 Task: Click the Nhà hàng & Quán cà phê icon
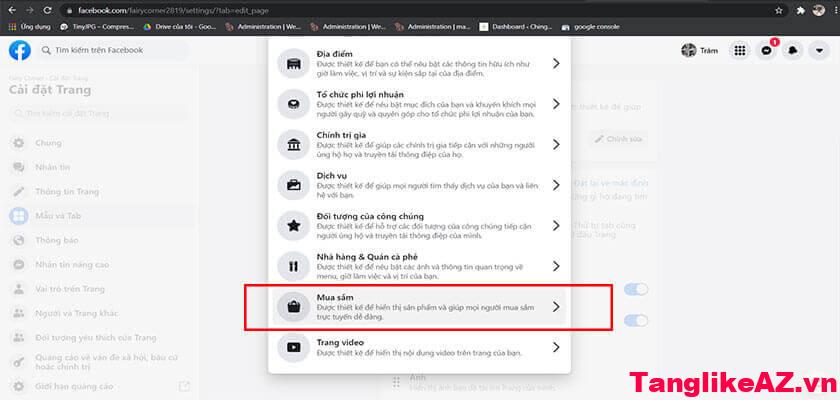[x=294, y=266]
